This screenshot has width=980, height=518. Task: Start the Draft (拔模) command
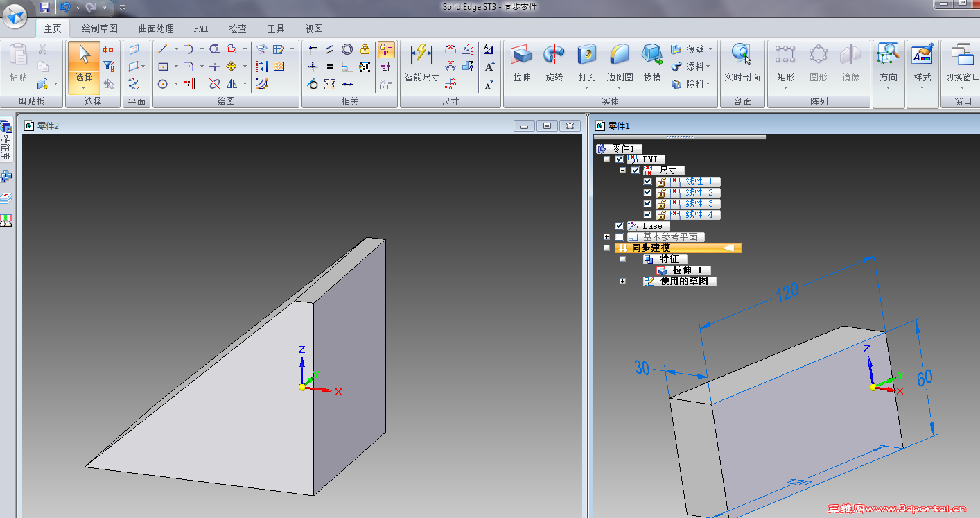tap(652, 63)
